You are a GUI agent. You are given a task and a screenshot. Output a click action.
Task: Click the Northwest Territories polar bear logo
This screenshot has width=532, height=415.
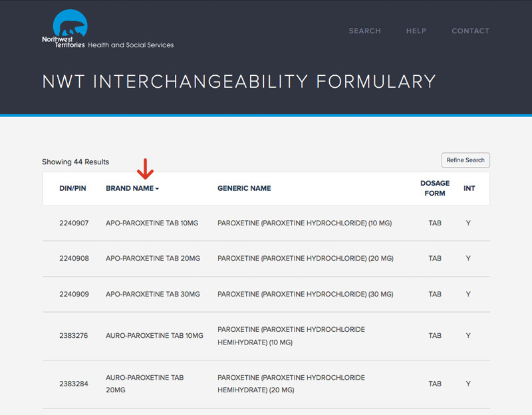(70, 28)
